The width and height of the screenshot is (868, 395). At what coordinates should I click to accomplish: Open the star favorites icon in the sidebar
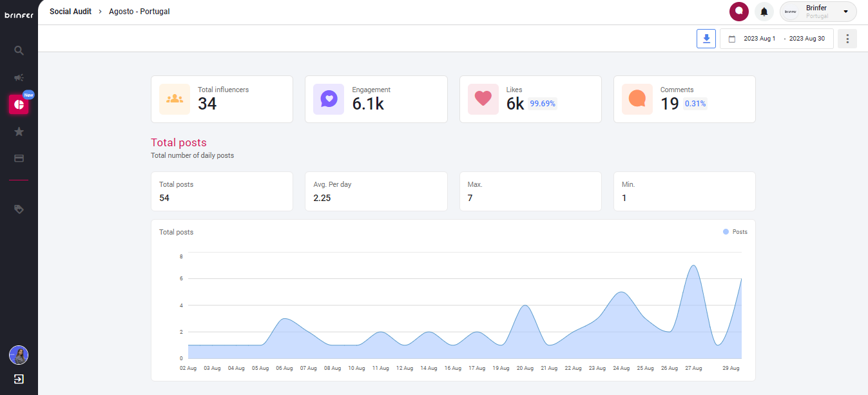click(x=19, y=131)
